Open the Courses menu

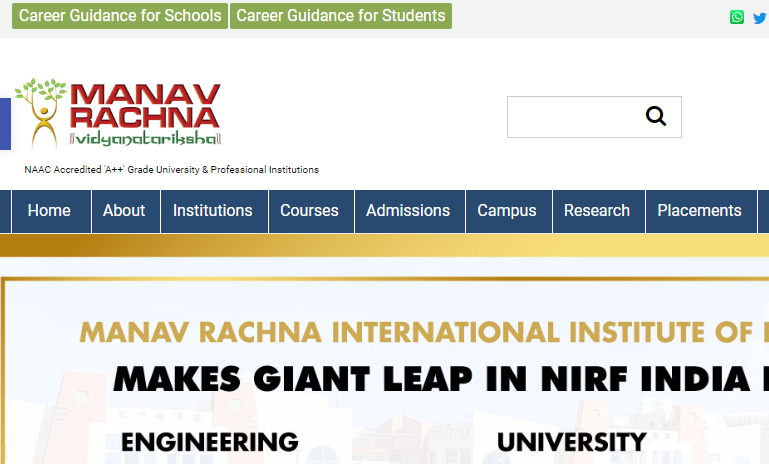(x=311, y=211)
